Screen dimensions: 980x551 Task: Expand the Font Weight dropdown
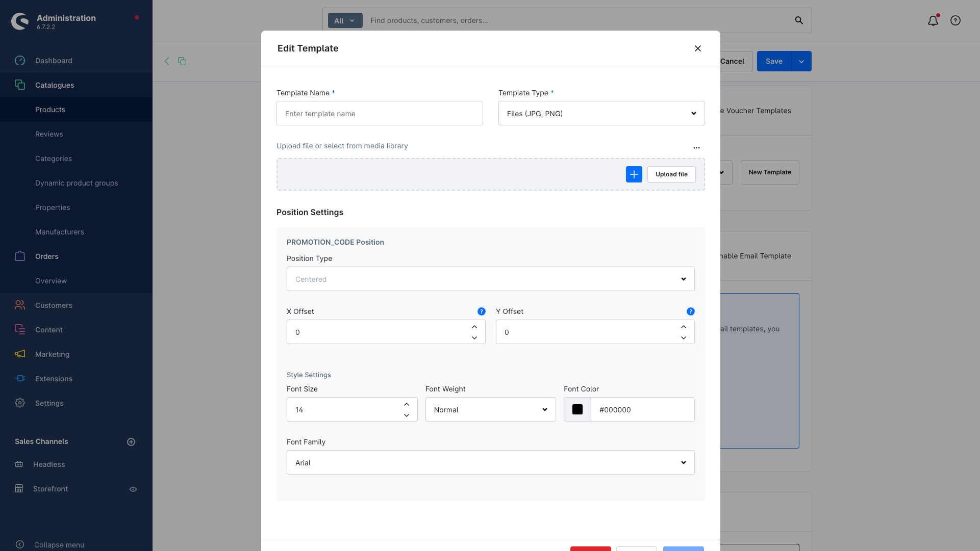click(490, 409)
